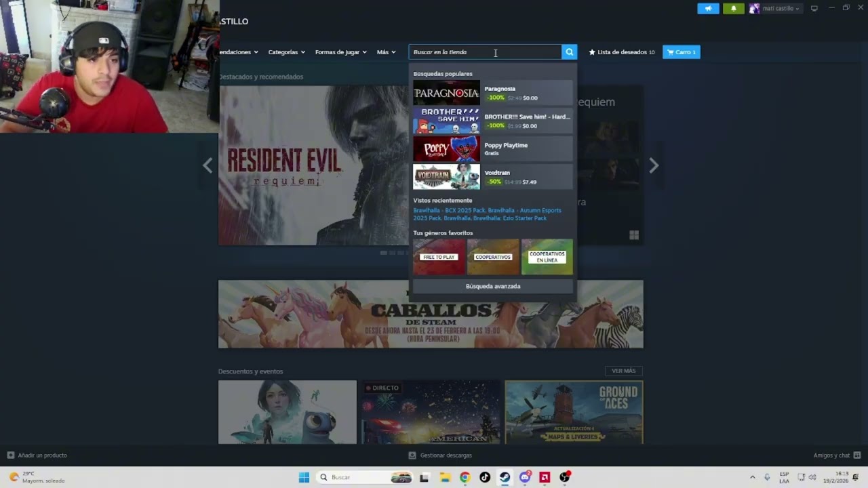Click the Windows taskbar Buscar box
Viewport: 868px width, 488px height.
363,477
